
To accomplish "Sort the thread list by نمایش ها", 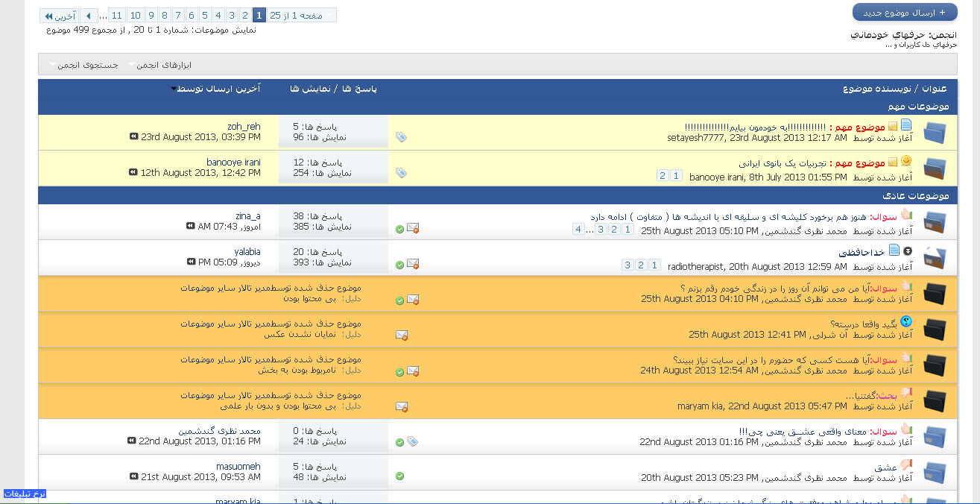I will click(310, 89).
